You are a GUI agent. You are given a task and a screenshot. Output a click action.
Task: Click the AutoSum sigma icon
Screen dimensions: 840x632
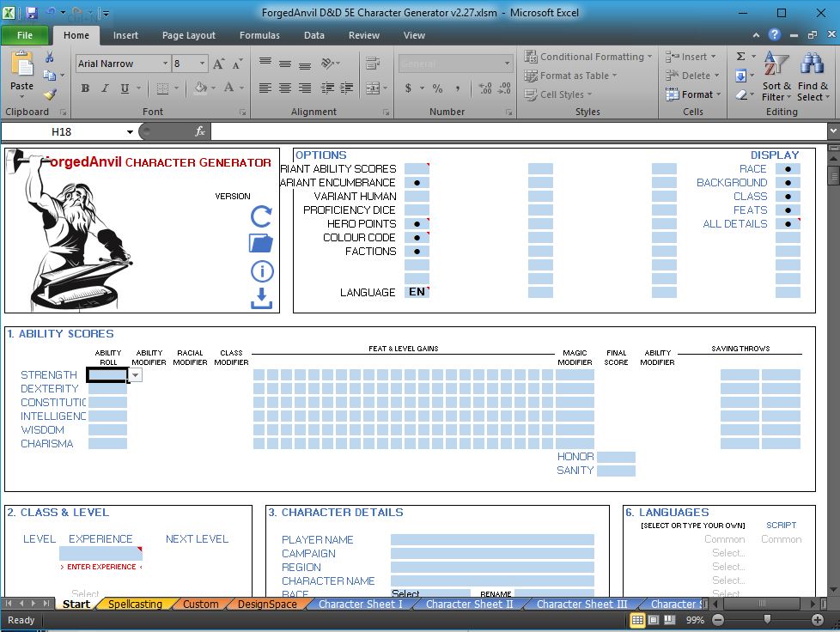pos(740,57)
